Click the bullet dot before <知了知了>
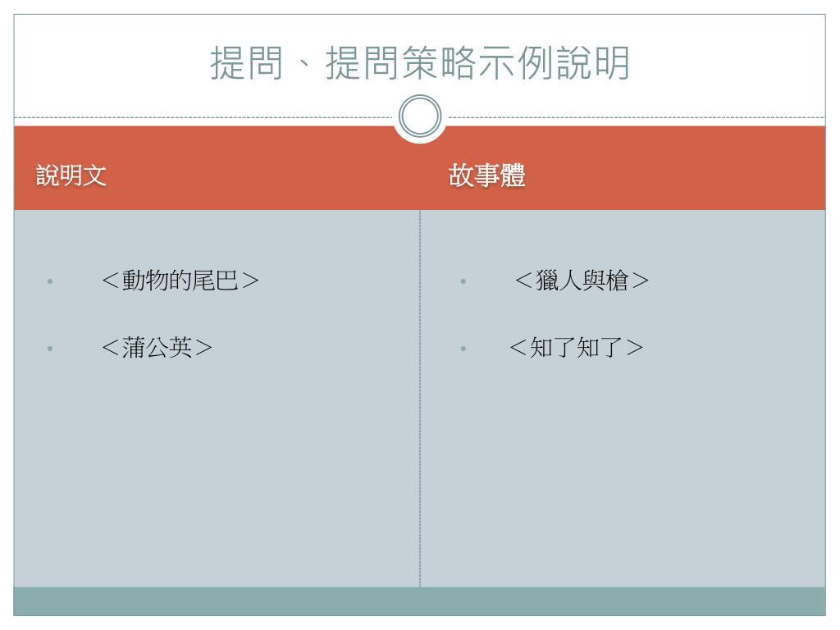The width and height of the screenshot is (840, 630). 463,348
